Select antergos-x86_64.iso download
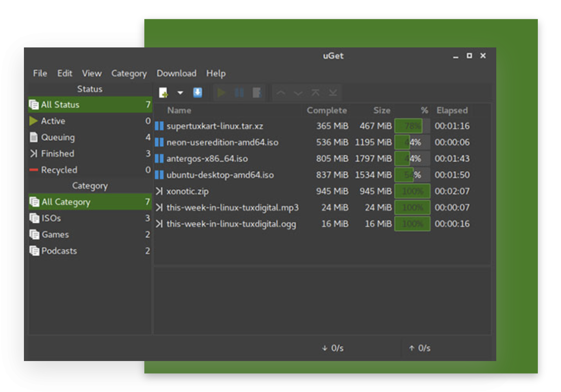The height and width of the screenshot is (392, 561). click(x=322, y=159)
